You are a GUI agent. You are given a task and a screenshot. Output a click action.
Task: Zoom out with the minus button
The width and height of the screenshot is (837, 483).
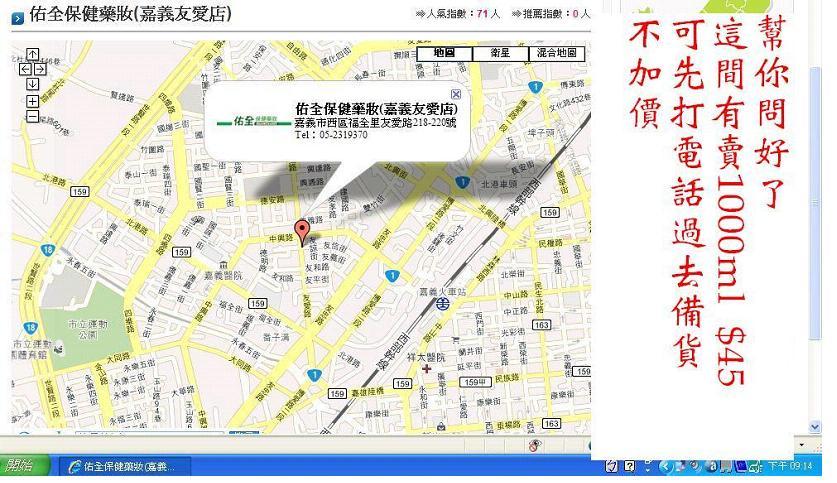32,116
